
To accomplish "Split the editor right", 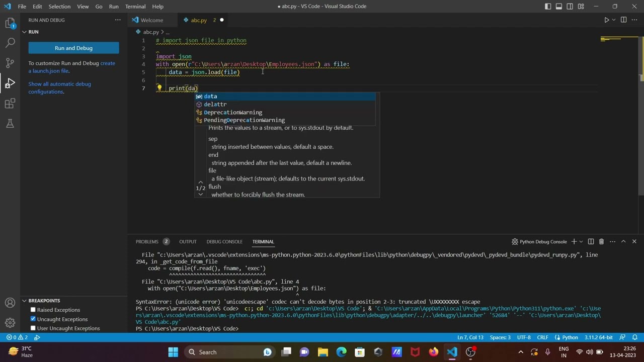I will pyautogui.click(x=623, y=20).
